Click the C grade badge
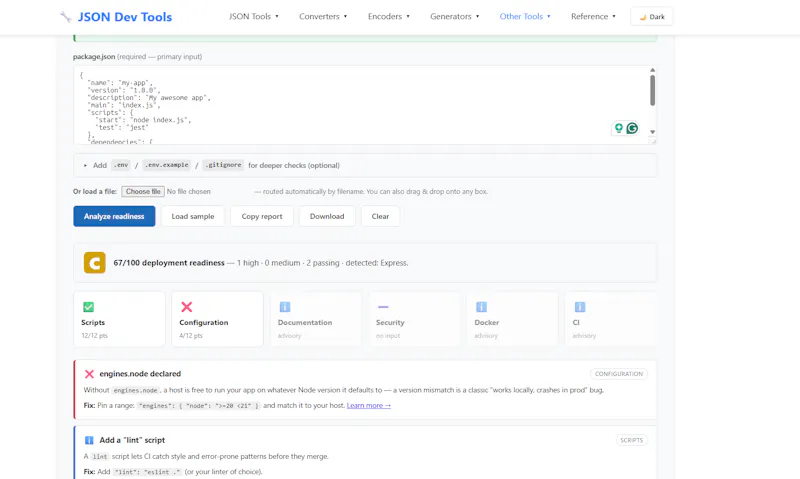Screen dimensions: 800x479 coord(95,263)
